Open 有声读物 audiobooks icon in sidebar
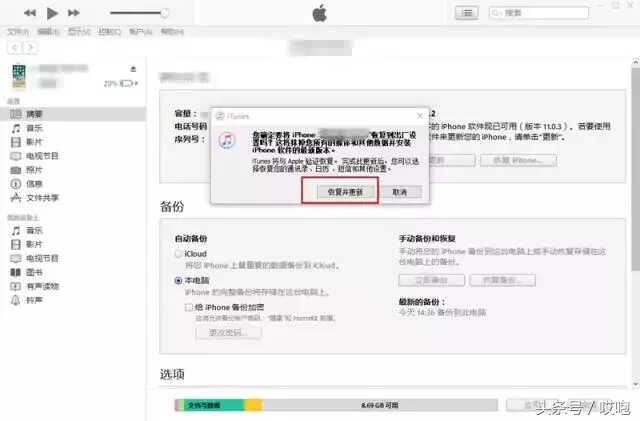 [16, 286]
